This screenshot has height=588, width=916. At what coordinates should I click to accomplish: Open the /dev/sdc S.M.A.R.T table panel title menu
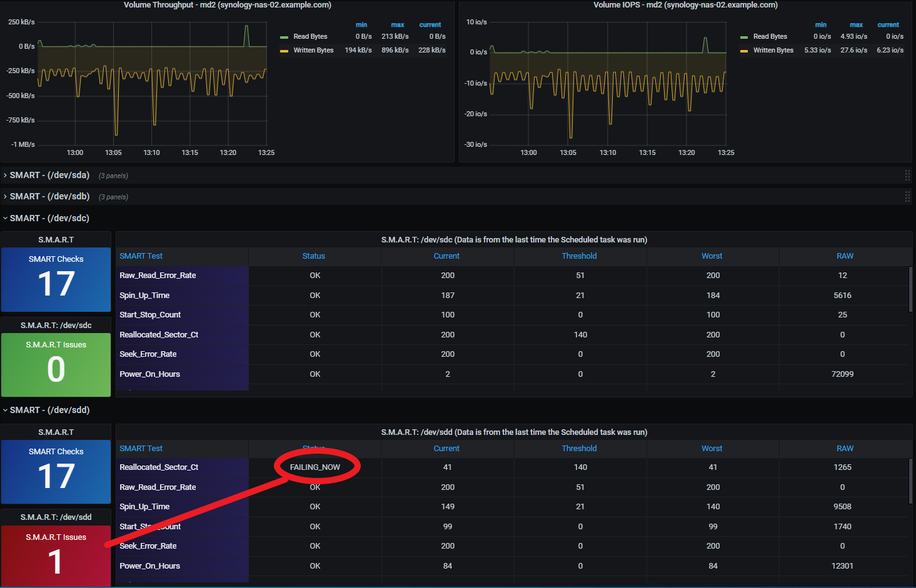click(514, 240)
